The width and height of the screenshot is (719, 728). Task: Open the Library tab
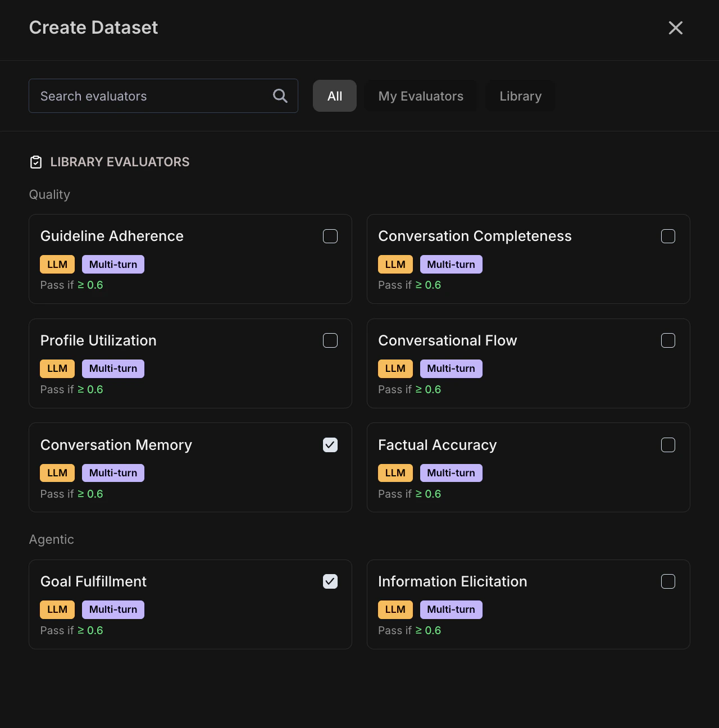pos(520,96)
